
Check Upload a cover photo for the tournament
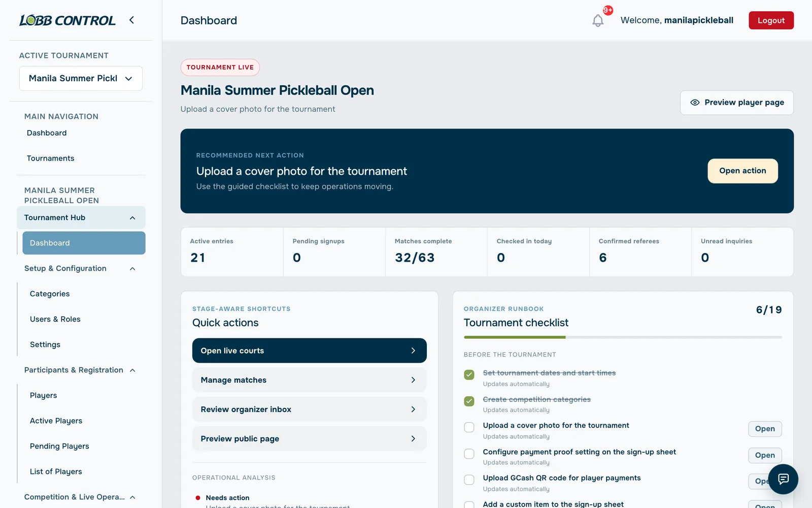[469, 427]
